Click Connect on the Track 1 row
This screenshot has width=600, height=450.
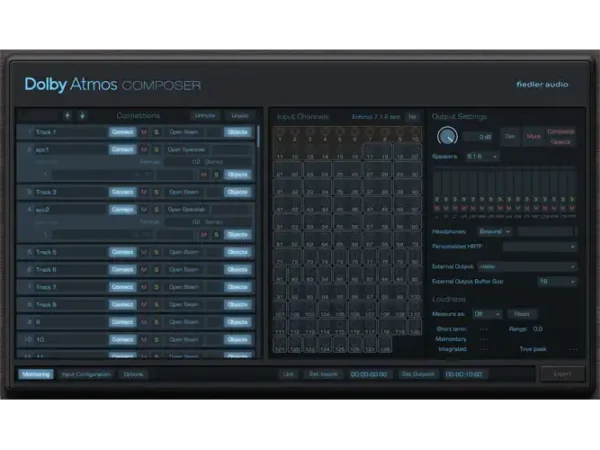(x=122, y=132)
